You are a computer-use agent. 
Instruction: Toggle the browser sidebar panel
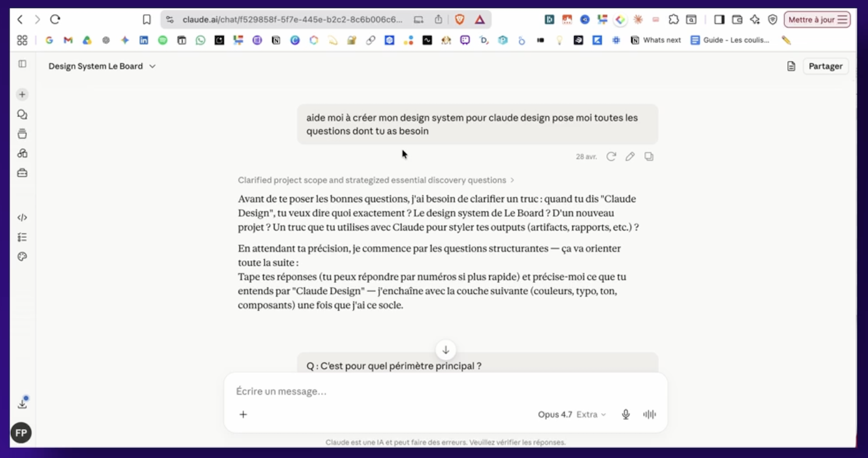point(719,19)
